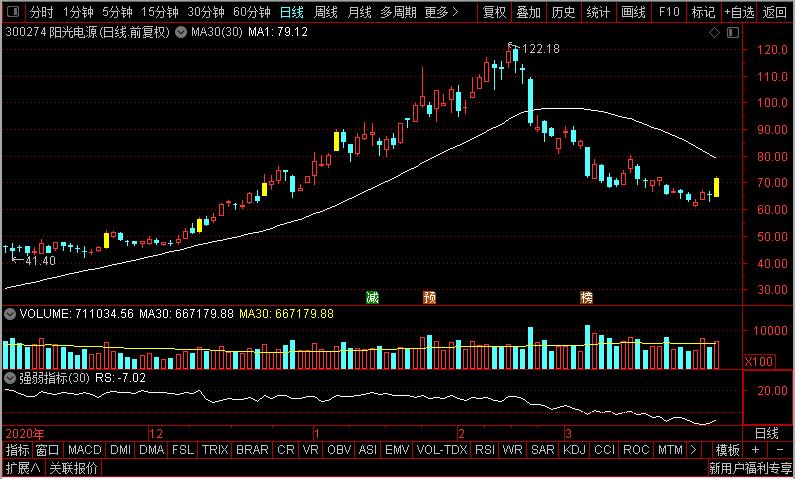The width and height of the screenshot is (795, 479).
Task: Select the BRAR indicator
Action: (252, 450)
